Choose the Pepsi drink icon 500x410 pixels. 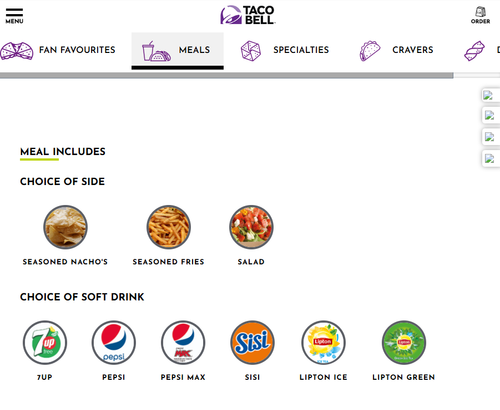[x=114, y=343]
